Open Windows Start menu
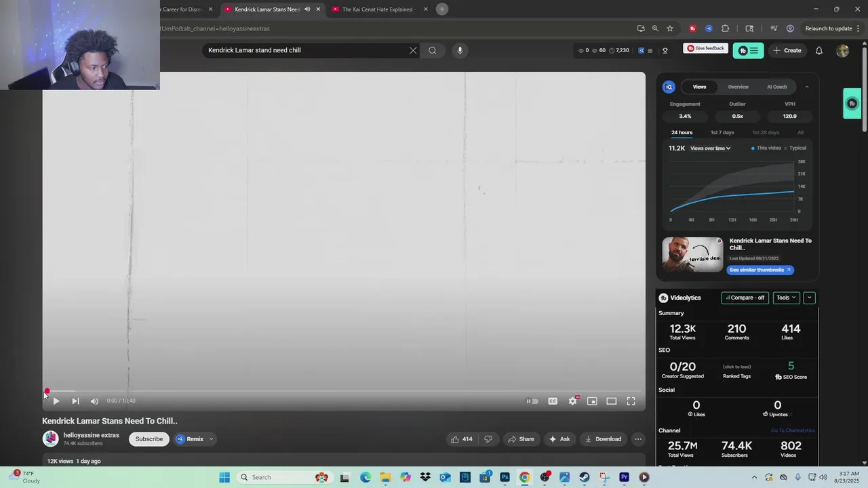Viewport: 868px width, 488px height. point(224,477)
